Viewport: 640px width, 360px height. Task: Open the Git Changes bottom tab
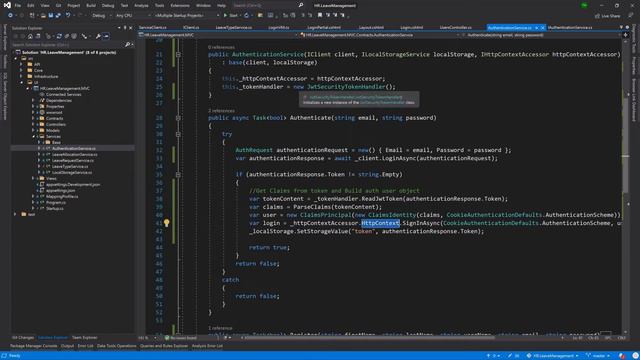click(x=23, y=338)
